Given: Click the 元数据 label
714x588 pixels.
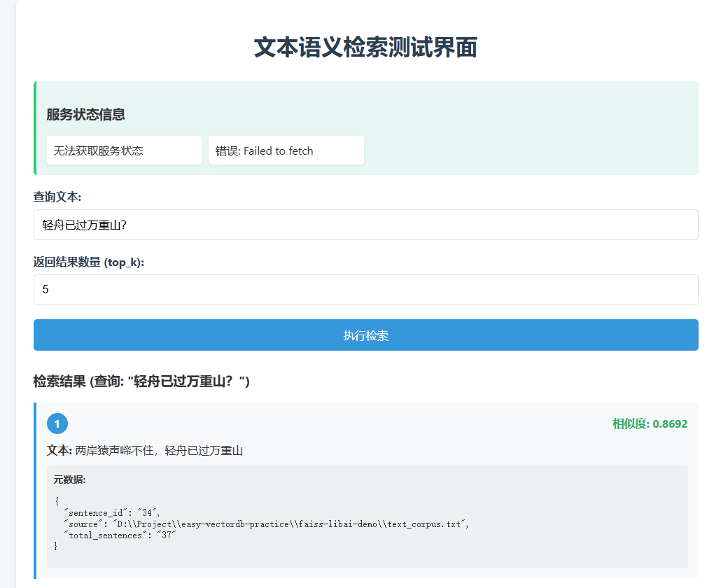Looking at the screenshot, I should pos(69,479).
